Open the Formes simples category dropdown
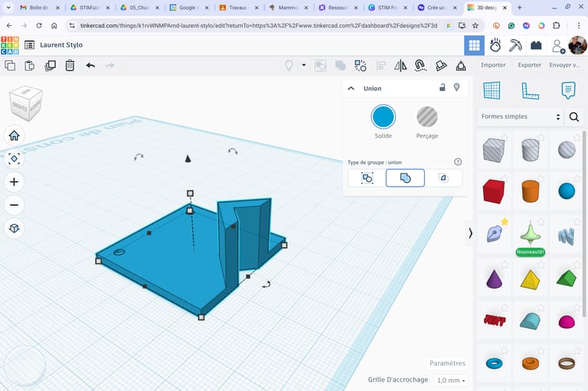The height and width of the screenshot is (391, 588). 521,117
